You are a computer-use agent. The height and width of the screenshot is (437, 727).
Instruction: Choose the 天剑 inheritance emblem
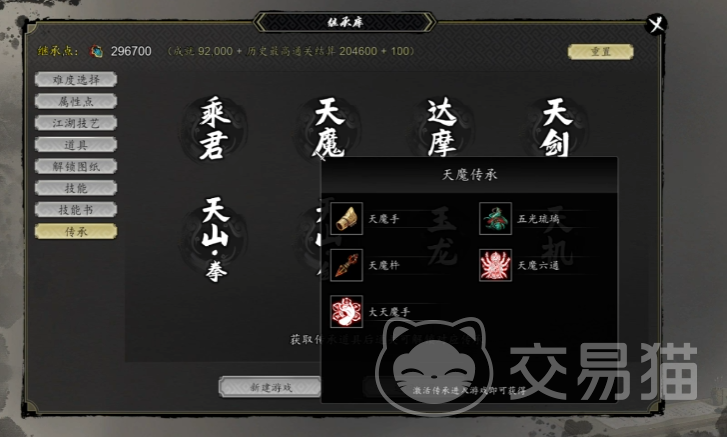pyautogui.click(x=556, y=128)
